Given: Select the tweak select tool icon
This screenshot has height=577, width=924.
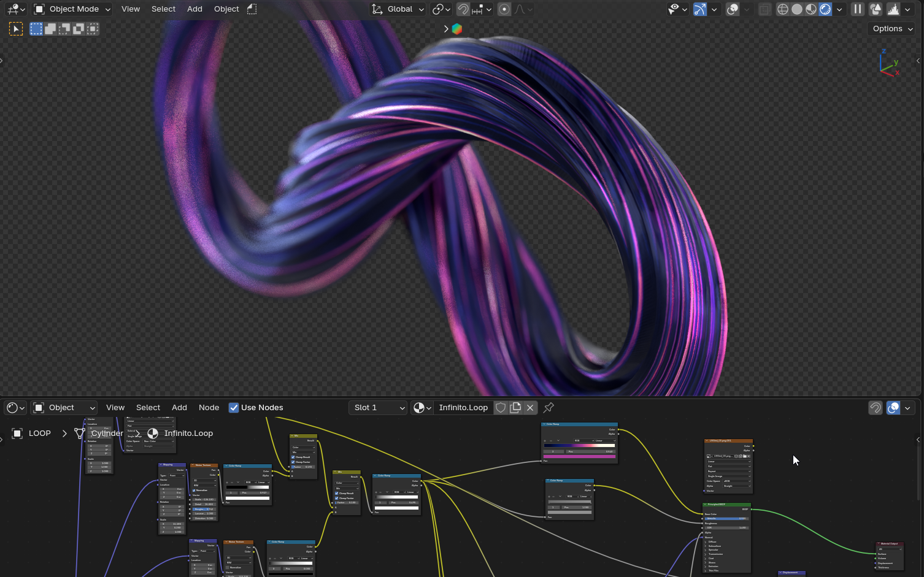Looking at the screenshot, I should pos(16,29).
